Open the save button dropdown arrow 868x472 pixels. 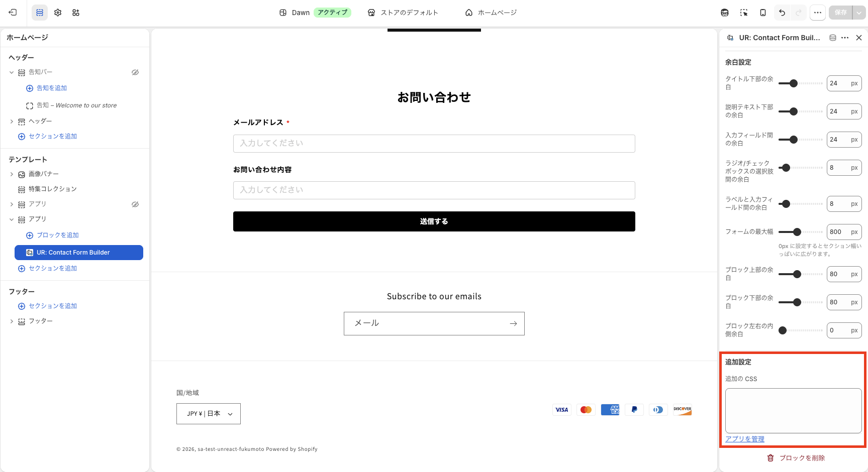[x=858, y=13]
